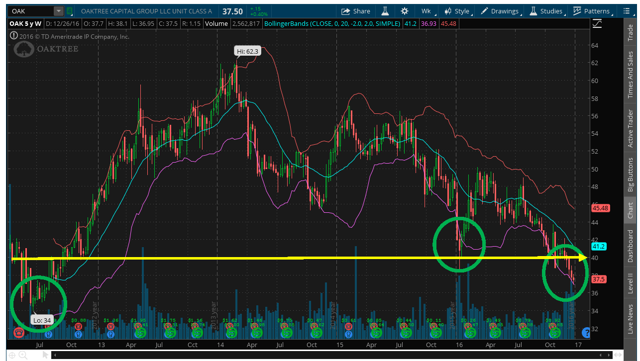Open the Drawings menu

coord(500,11)
